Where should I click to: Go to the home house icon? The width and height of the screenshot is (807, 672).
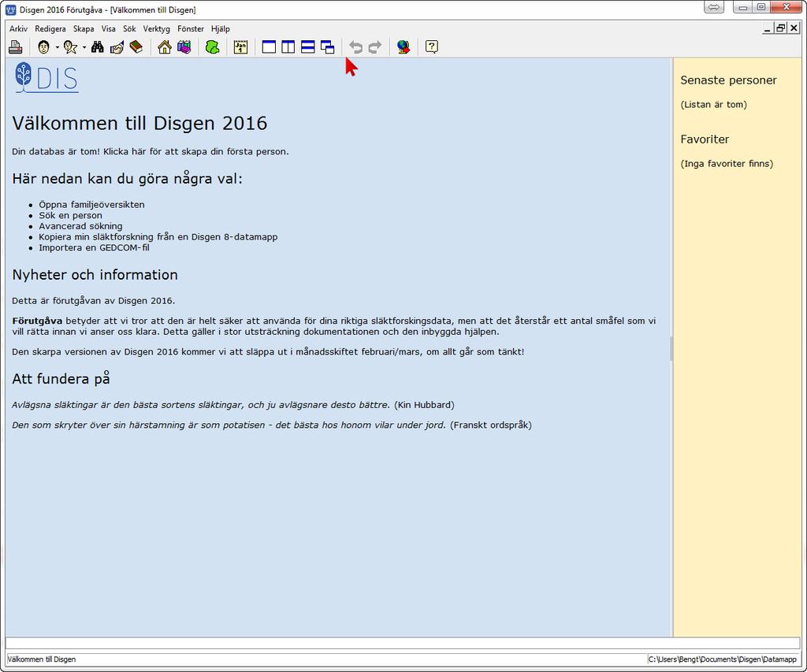pos(165,47)
